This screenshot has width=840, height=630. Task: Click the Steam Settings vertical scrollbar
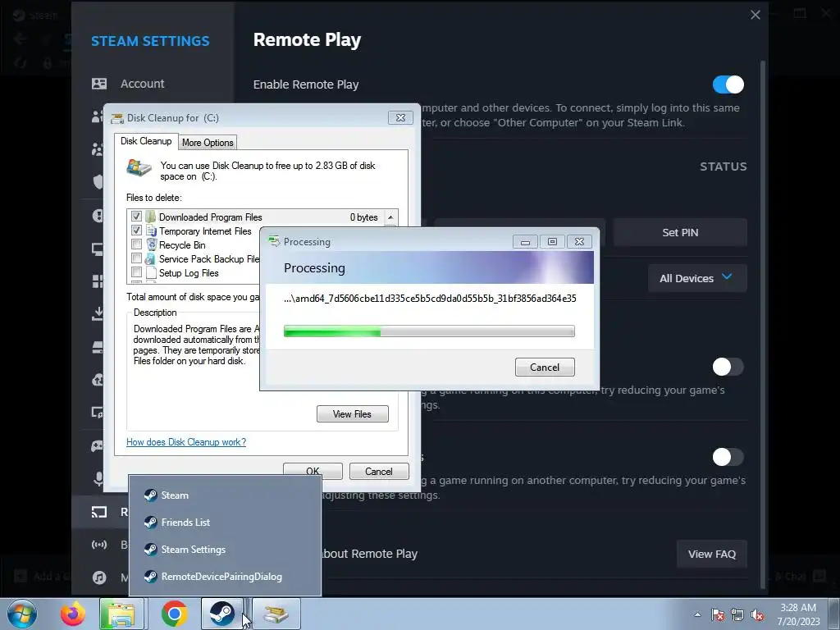coord(763,323)
